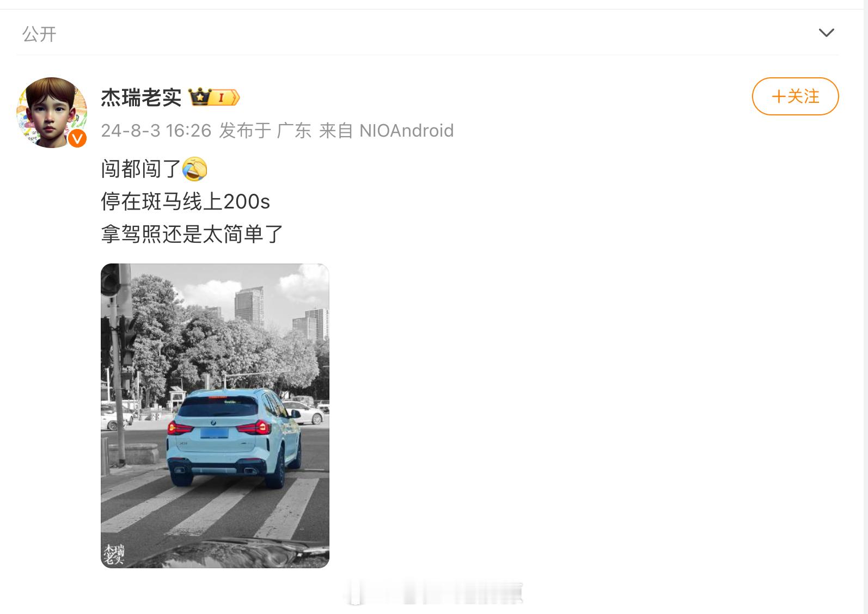The width and height of the screenshot is (868, 614).
Task: Click the laughing-crying emoji
Action: tap(194, 169)
